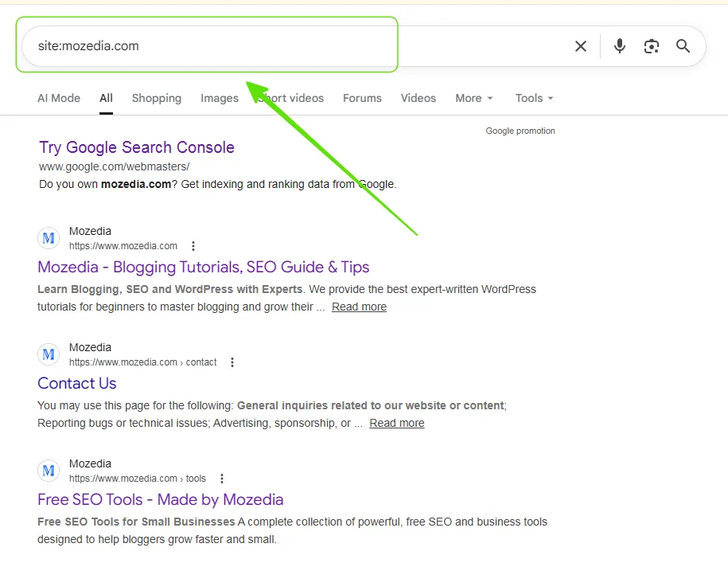Click the https://www.mozedia.com › tools breadcrumb
Image resolution: width=728 pixels, height=563 pixels.
coord(138,479)
